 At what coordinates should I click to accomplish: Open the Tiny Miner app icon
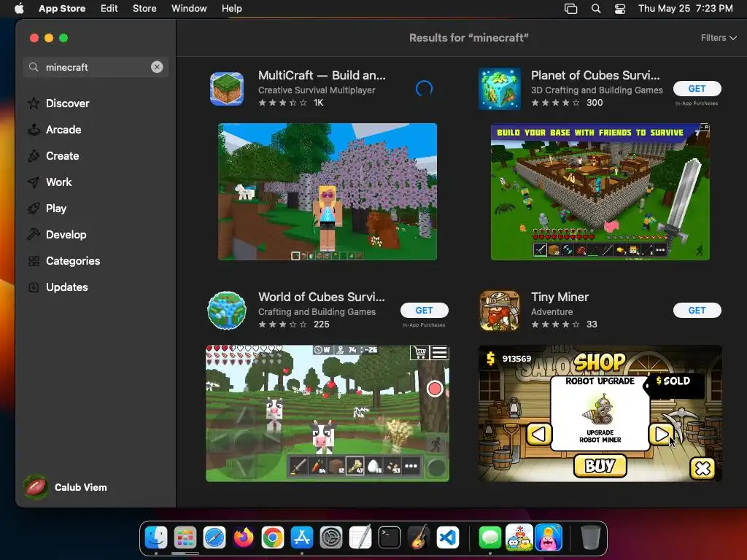pos(500,311)
